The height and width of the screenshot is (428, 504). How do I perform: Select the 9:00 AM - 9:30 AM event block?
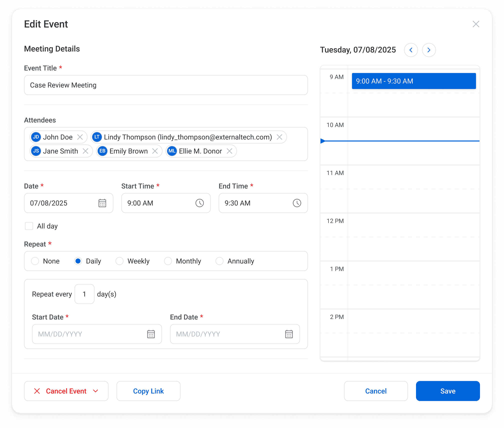(x=414, y=81)
